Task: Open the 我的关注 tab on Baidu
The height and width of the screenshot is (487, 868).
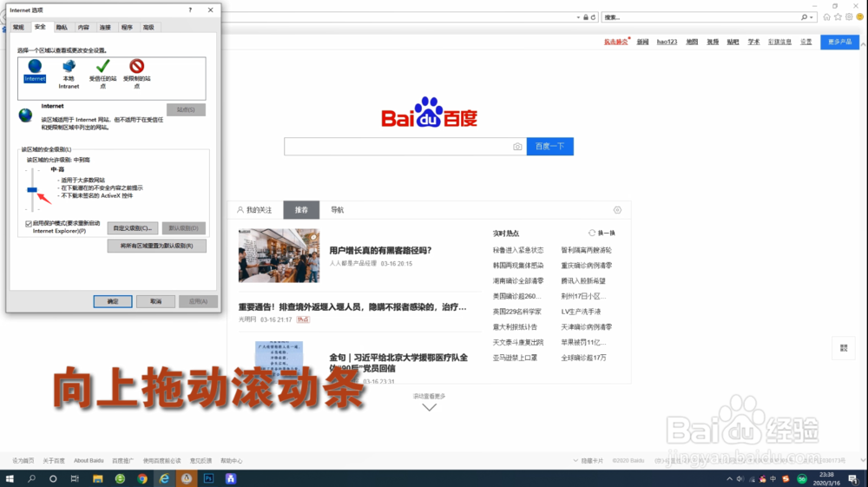Action: pyautogui.click(x=254, y=210)
